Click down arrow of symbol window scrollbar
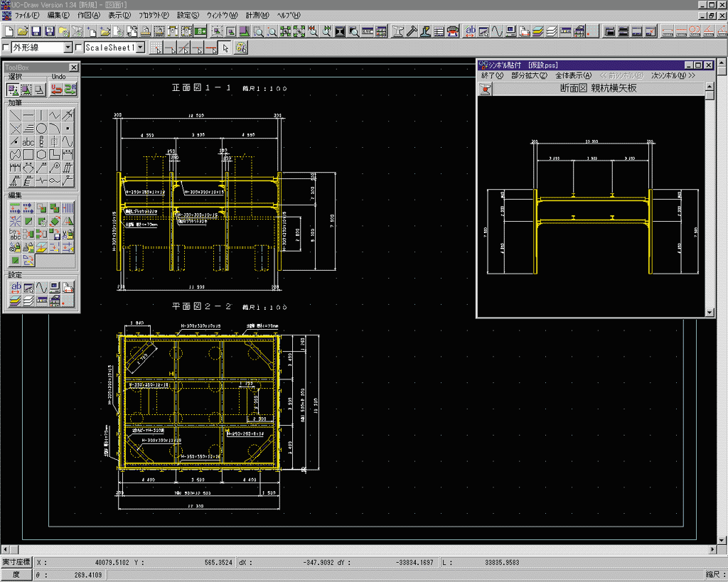 point(709,312)
